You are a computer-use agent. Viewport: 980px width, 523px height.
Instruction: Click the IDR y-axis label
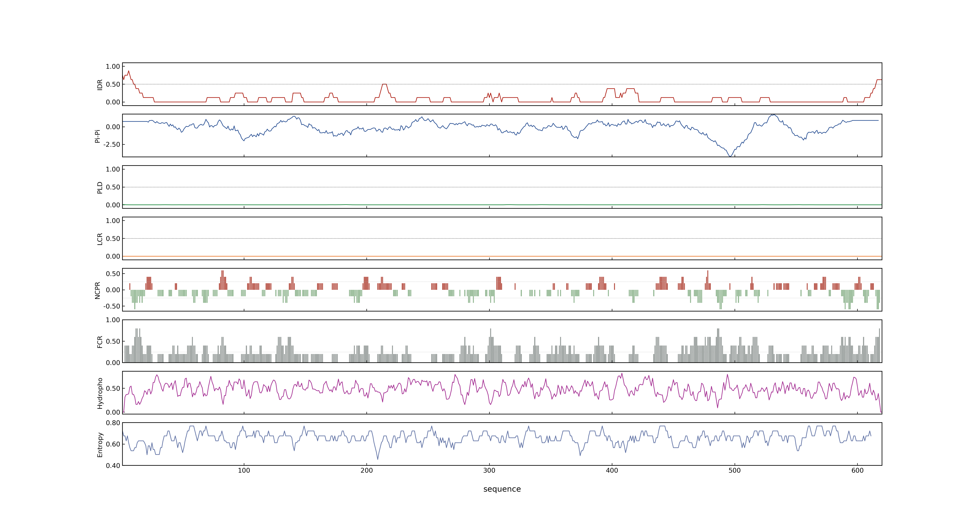[100, 85]
